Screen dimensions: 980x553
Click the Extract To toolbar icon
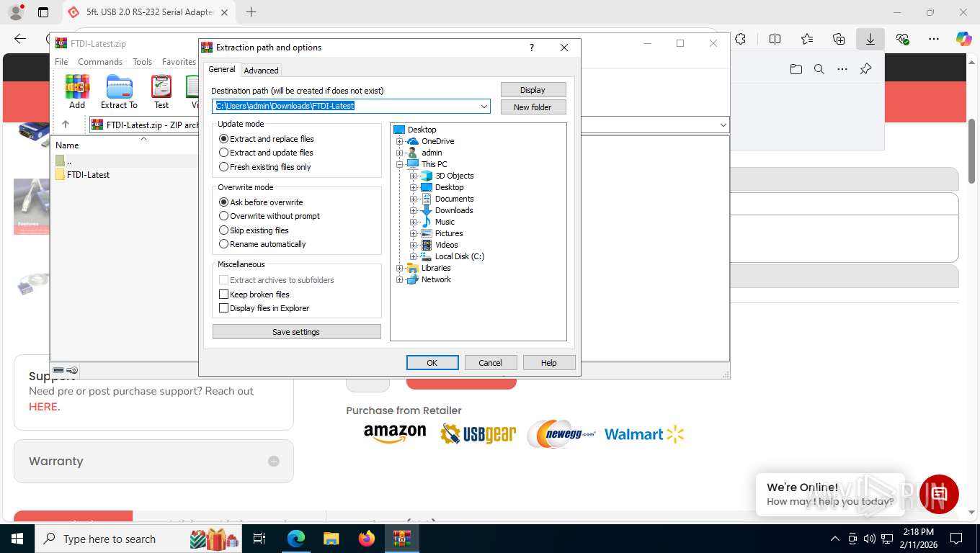point(119,91)
